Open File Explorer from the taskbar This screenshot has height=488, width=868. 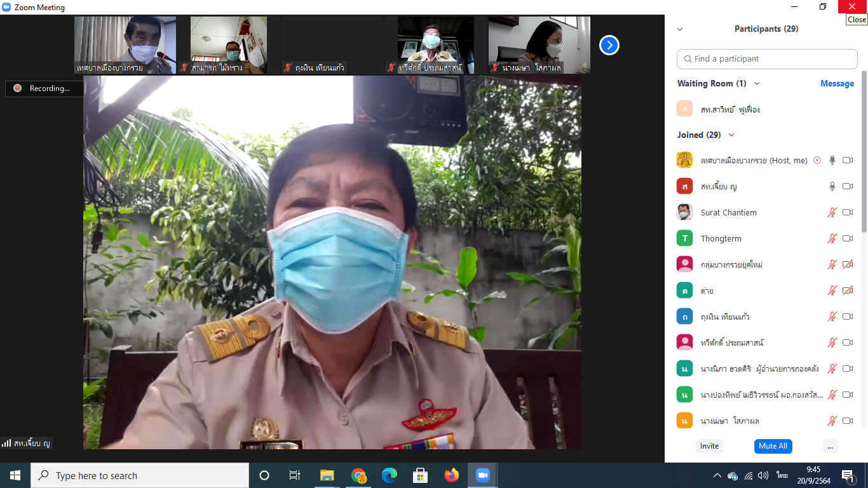[x=327, y=475]
